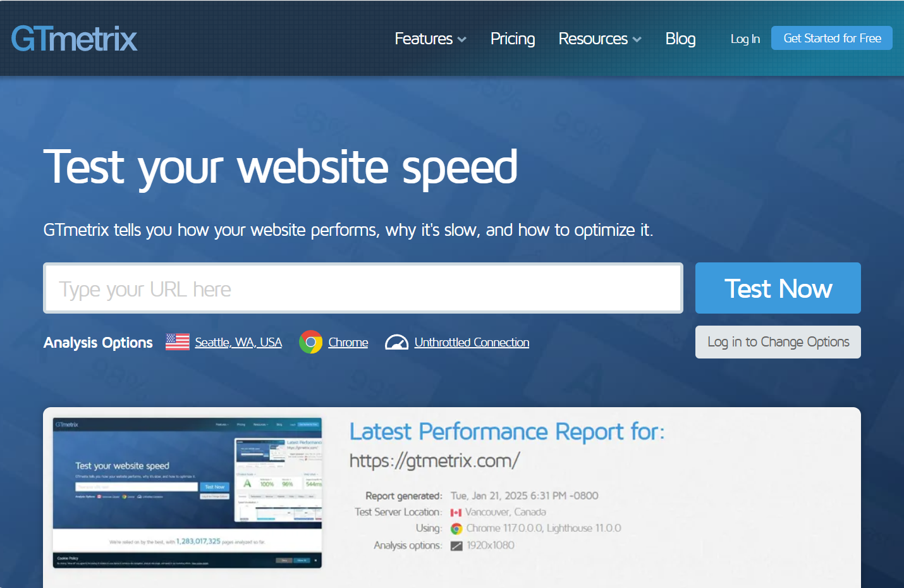Click the US flag icon
Image resolution: width=904 pixels, height=588 pixels.
pyautogui.click(x=178, y=342)
